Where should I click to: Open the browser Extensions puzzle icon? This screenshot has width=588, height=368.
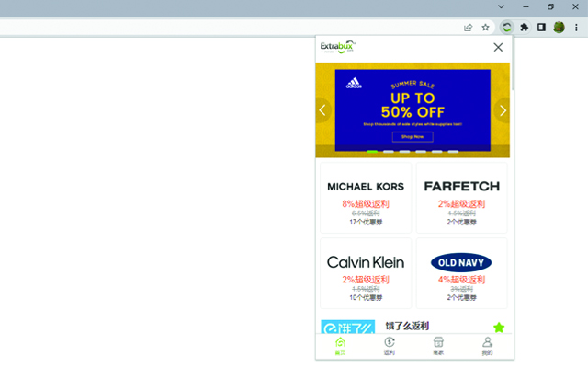525,27
